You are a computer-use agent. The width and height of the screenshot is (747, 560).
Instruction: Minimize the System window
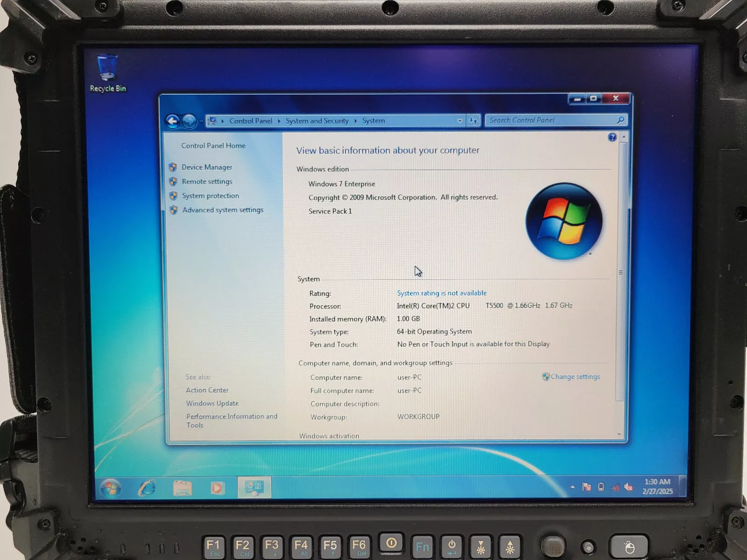point(577,98)
